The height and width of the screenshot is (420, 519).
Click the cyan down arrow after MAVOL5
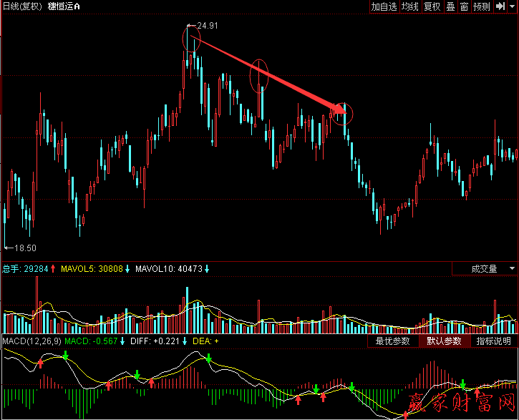coord(127,269)
